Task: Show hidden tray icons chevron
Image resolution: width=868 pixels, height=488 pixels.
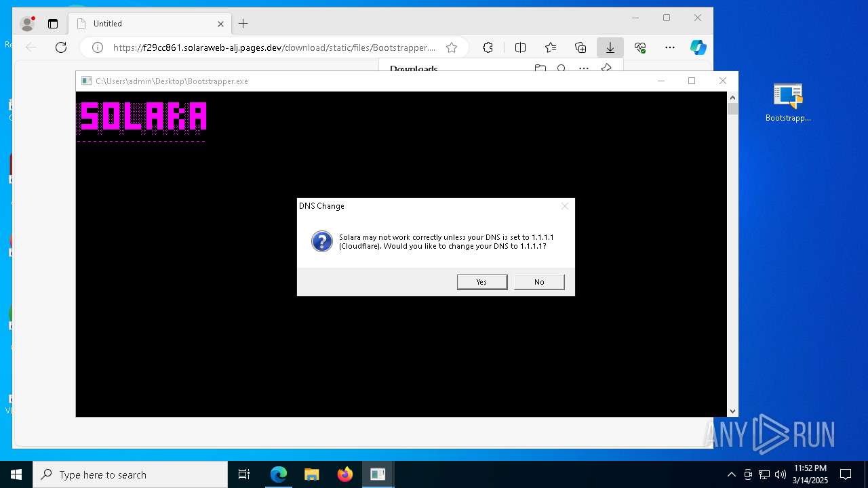Action: coord(731,474)
